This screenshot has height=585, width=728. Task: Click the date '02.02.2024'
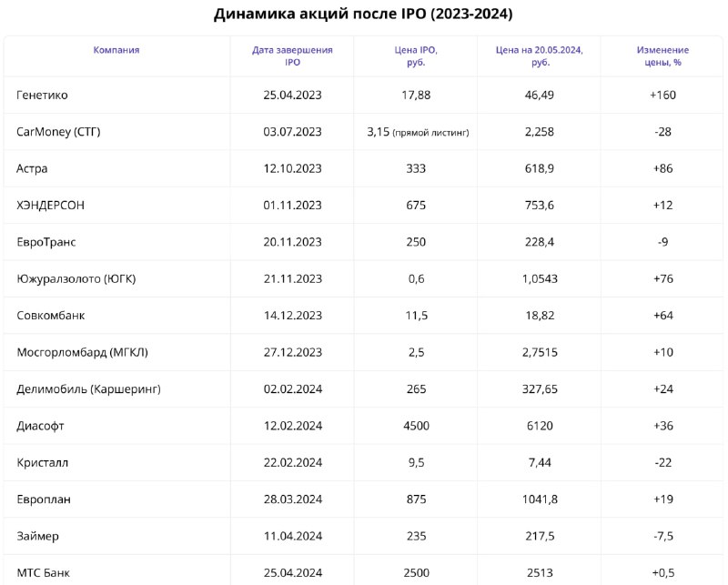point(292,389)
